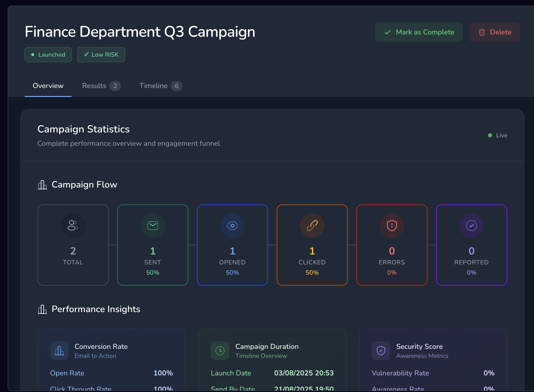
Task: Click the Conversion Rate card title
Action: (x=101, y=347)
